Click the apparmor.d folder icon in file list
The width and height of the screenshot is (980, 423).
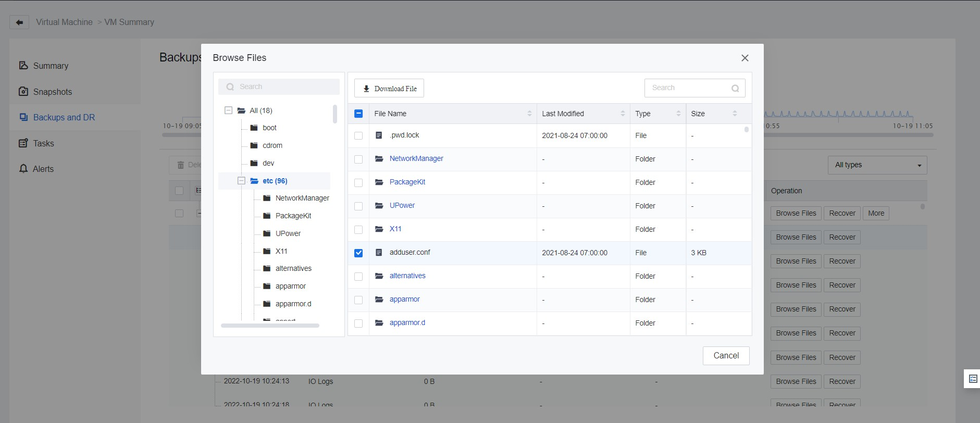coord(379,323)
